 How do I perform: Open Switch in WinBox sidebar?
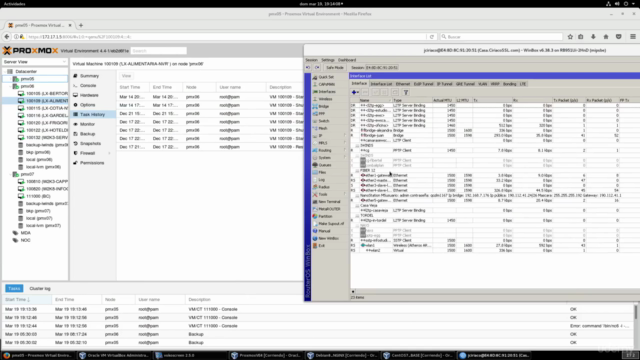pyautogui.click(x=324, y=121)
